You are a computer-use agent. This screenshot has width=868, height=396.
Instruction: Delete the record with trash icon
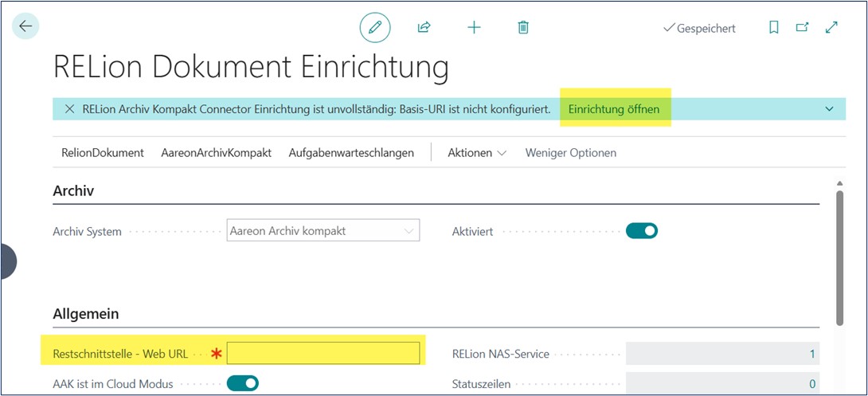523,27
